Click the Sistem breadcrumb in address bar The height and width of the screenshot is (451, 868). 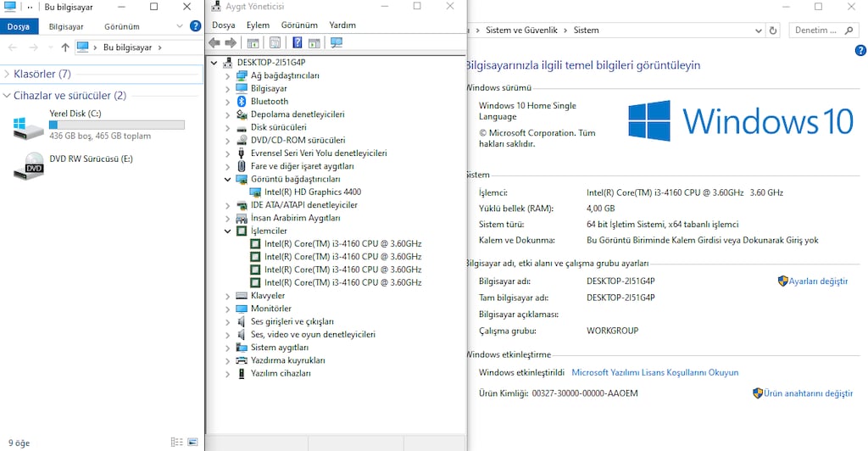point(587,31)
